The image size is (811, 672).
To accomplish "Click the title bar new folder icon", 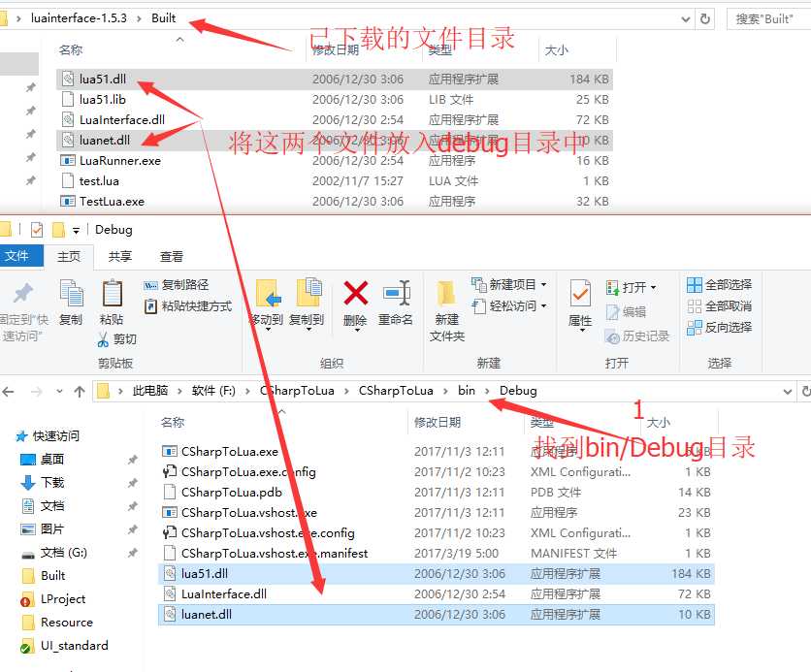I will (x=59, y=230).
